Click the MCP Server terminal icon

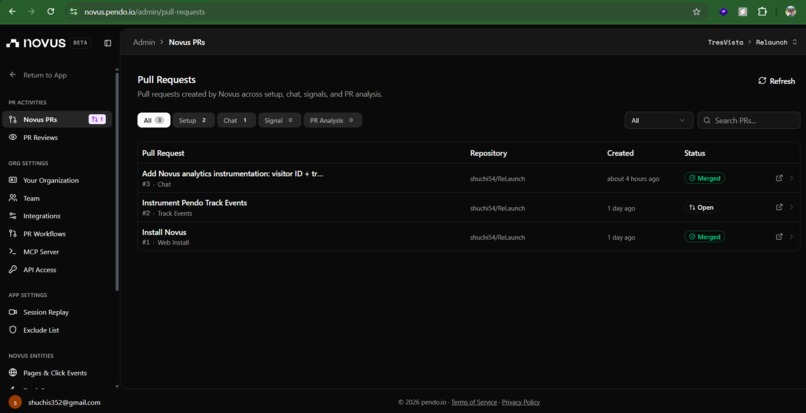pos(13,252)
